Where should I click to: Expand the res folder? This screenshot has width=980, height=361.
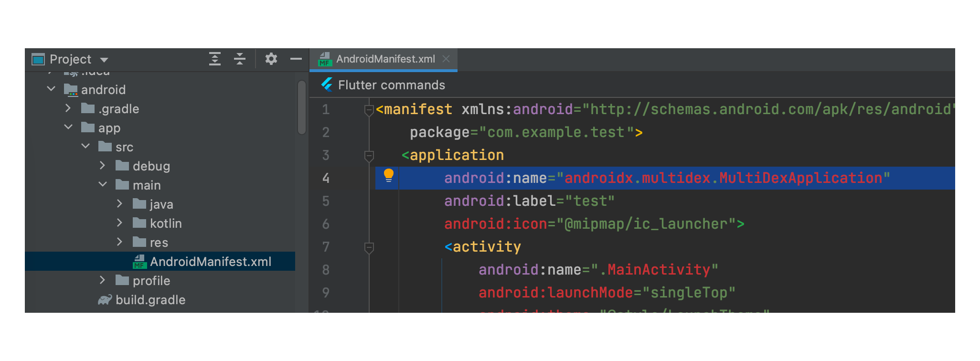tap(120, 242)
